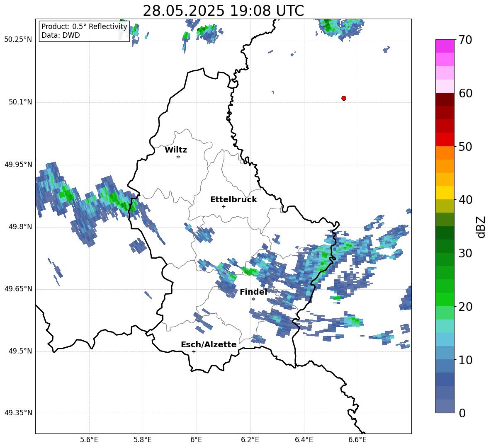
Task: Click the Data: DWD text
Action: point(61,35)
